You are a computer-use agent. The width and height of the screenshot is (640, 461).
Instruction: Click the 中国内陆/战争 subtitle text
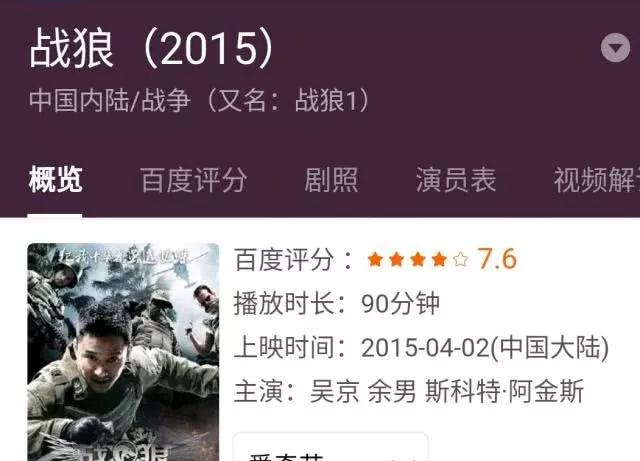110,100
